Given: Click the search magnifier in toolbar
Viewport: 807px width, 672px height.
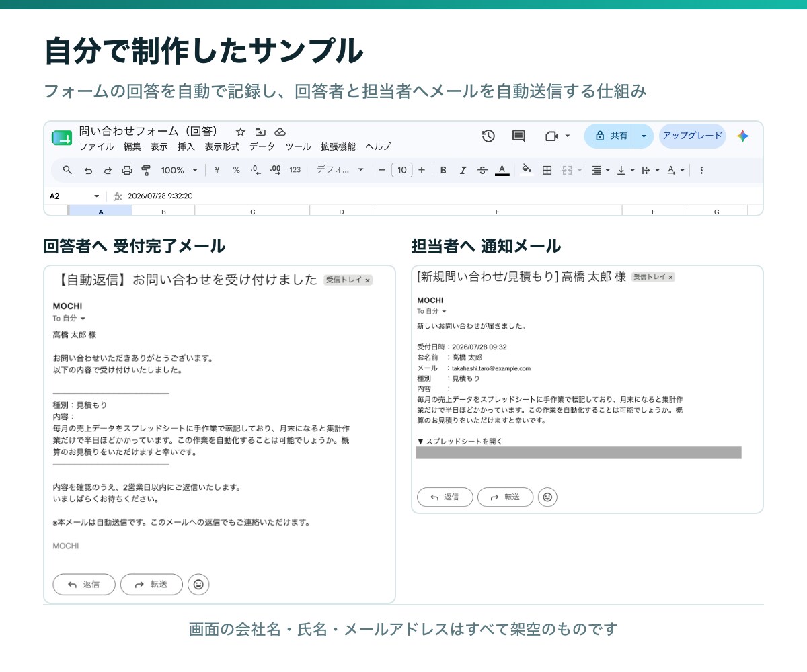Looking at the screenshot, I should tap(67, 170).
